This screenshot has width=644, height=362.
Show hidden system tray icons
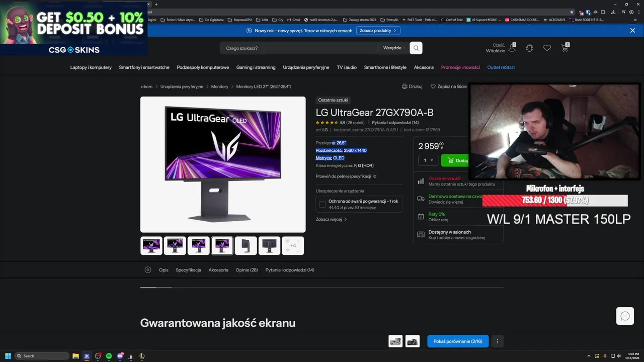pos(589,356)
